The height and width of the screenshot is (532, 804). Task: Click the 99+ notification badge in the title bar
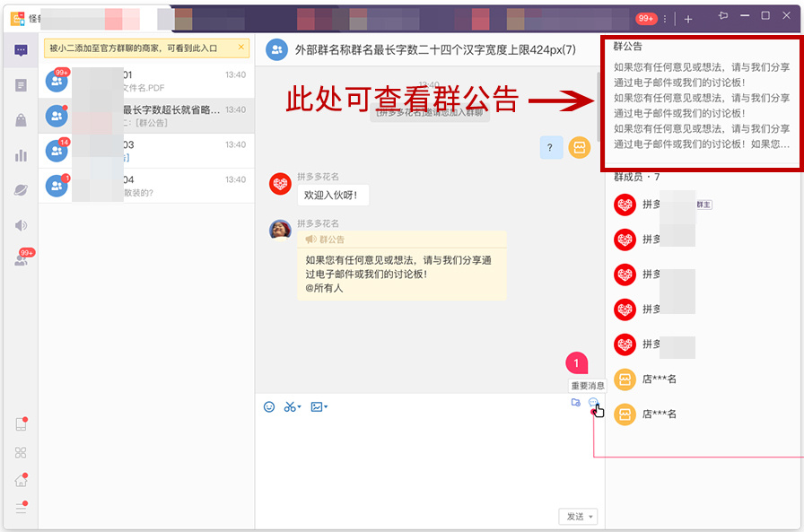pos(646,19)
